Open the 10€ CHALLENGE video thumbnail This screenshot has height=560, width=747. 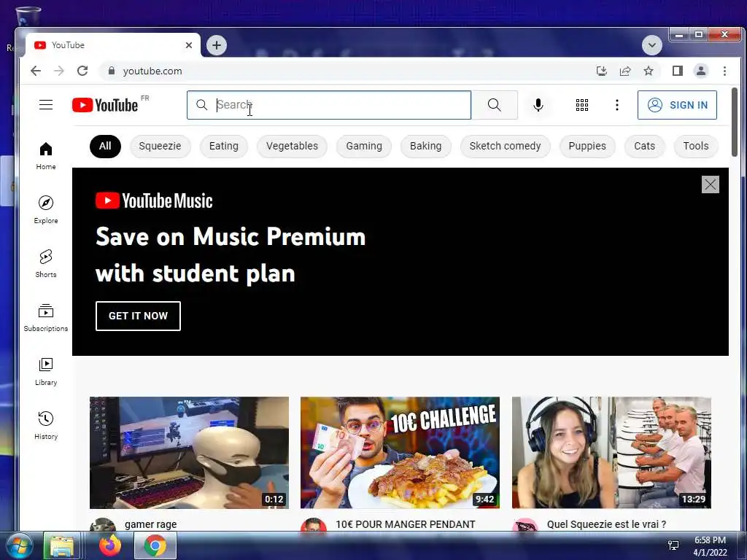pyautogui.click(x=400, y=452)
